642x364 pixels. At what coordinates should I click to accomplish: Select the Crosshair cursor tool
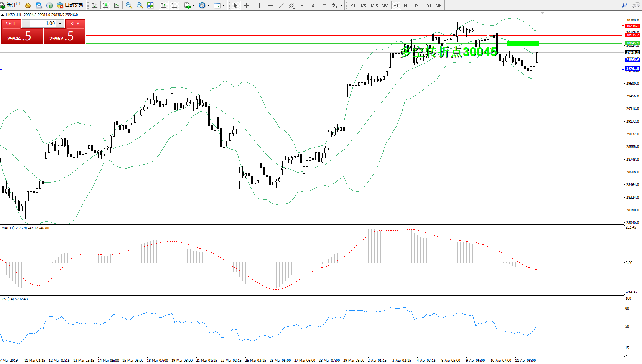(246, 5)
